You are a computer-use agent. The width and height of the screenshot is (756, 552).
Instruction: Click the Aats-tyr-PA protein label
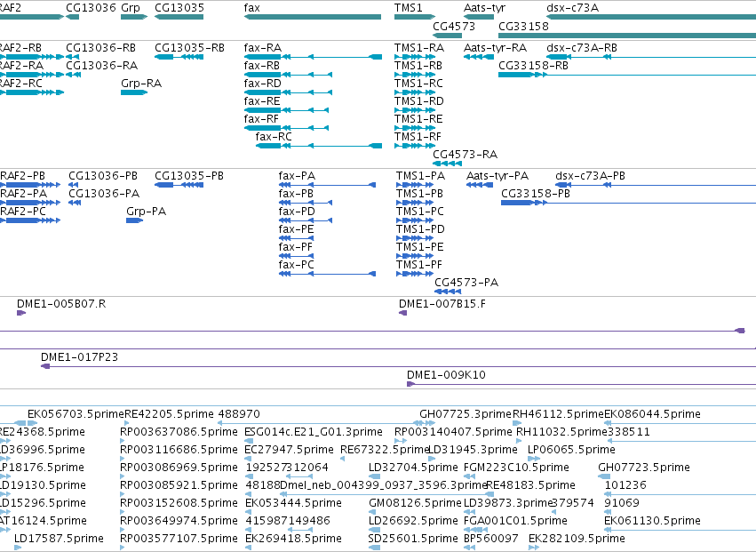pos(497,176)
